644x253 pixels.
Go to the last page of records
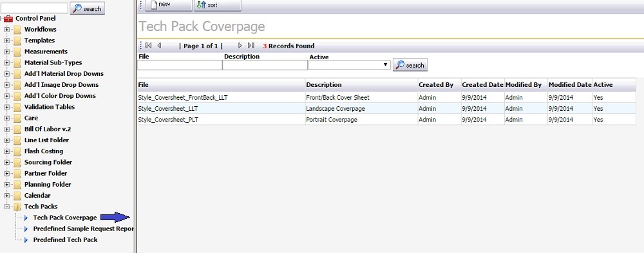point(251,46)
